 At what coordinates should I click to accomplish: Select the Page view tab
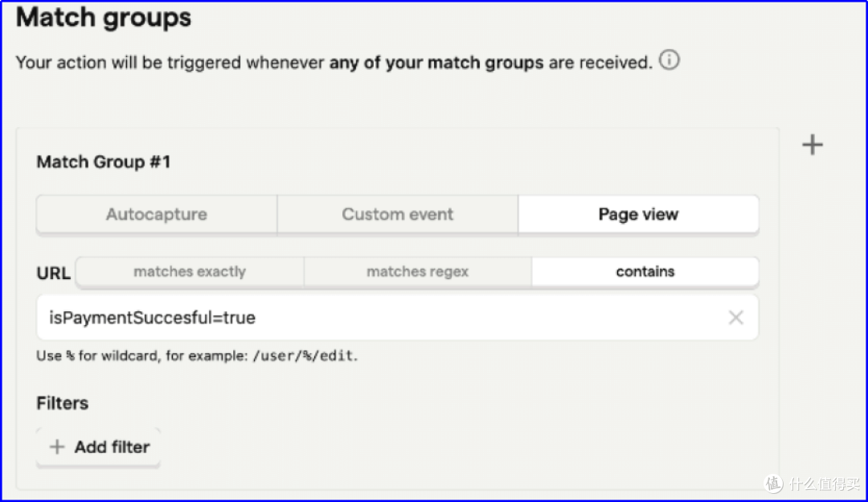pyautogui.click(x=638, y=215)
